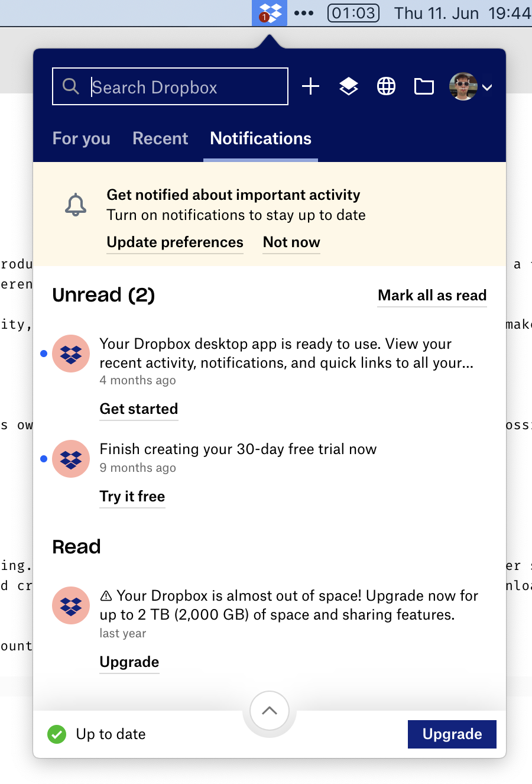Open the profile avatar account dropdown
The width and height of the screenshot is (532, 784).
(471, 87)
